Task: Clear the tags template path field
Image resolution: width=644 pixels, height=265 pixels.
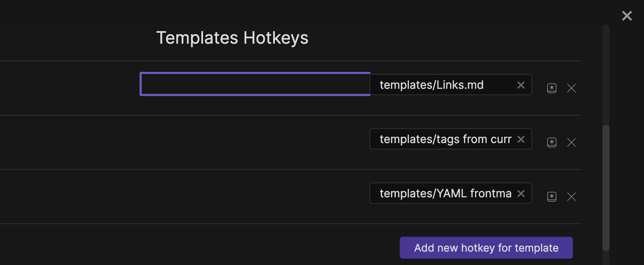Action: [x=520, y=139]
